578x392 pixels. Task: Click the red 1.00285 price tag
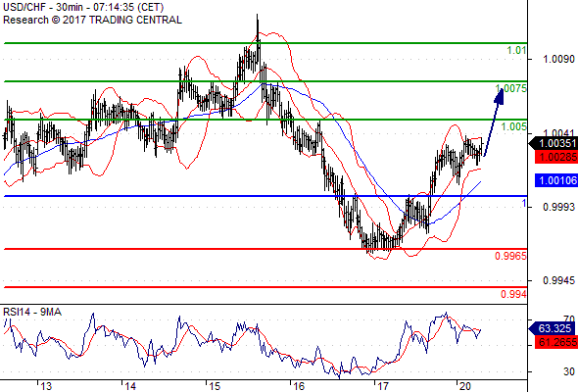(x=556, y=157)
